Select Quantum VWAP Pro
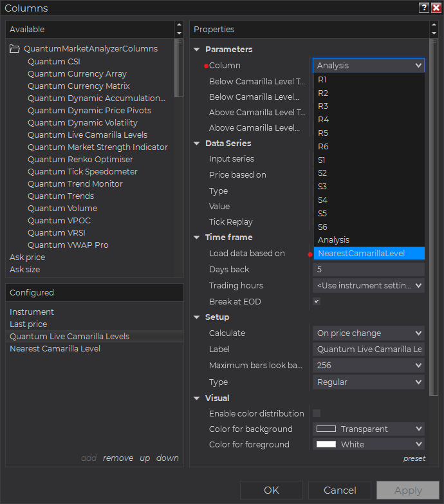This screenshot has width=444, height=504. point(68,245)
